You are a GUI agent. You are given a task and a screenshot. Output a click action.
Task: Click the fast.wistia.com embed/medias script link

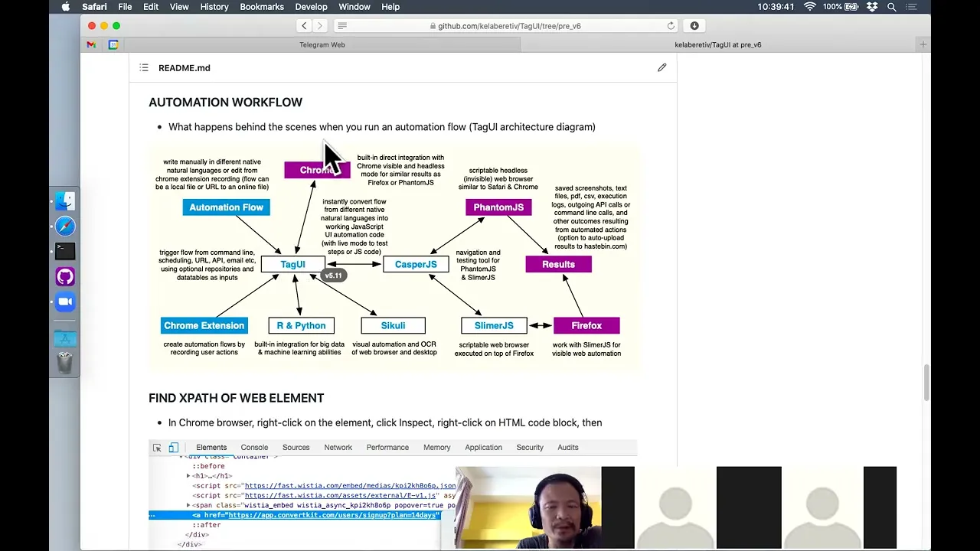[350, 486]
